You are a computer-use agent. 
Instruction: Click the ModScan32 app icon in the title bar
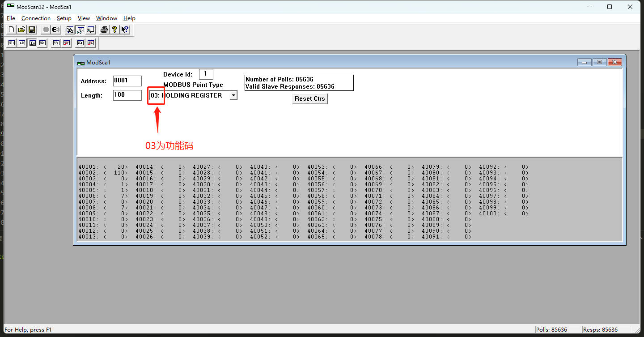pos(10,6)
